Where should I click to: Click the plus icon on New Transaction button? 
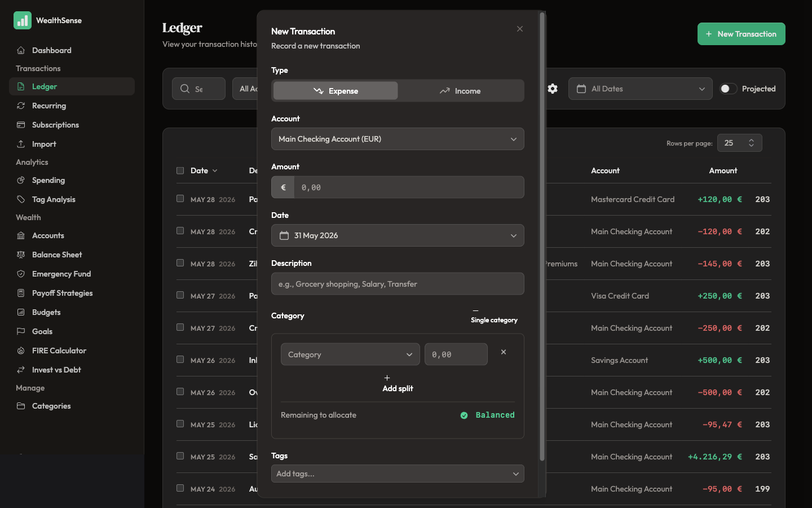709,34
